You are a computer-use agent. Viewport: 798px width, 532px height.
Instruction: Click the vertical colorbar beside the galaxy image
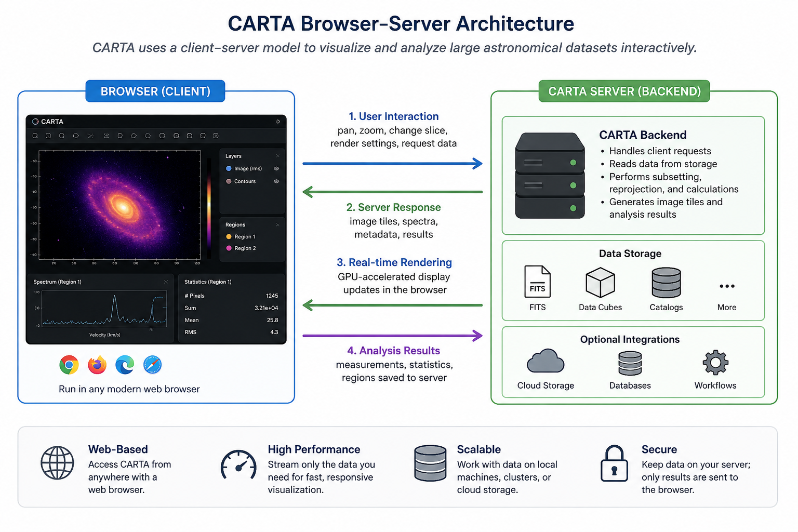209,207
